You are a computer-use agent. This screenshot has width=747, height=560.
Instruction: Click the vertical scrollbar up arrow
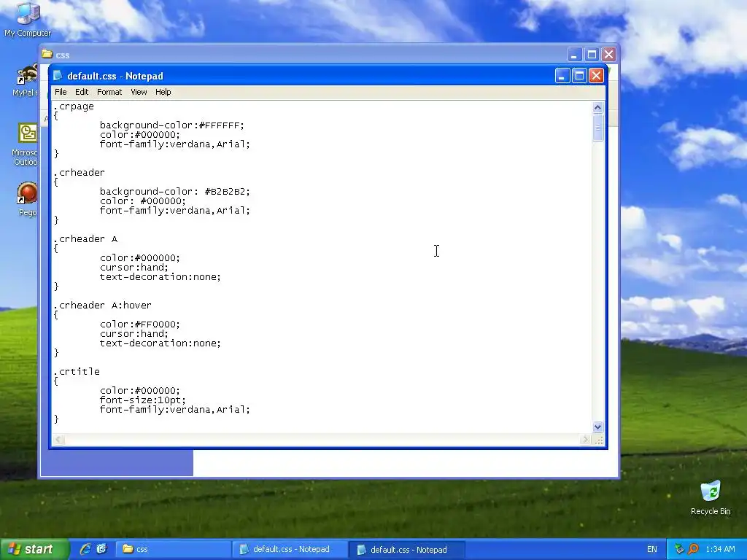(598, 108)
